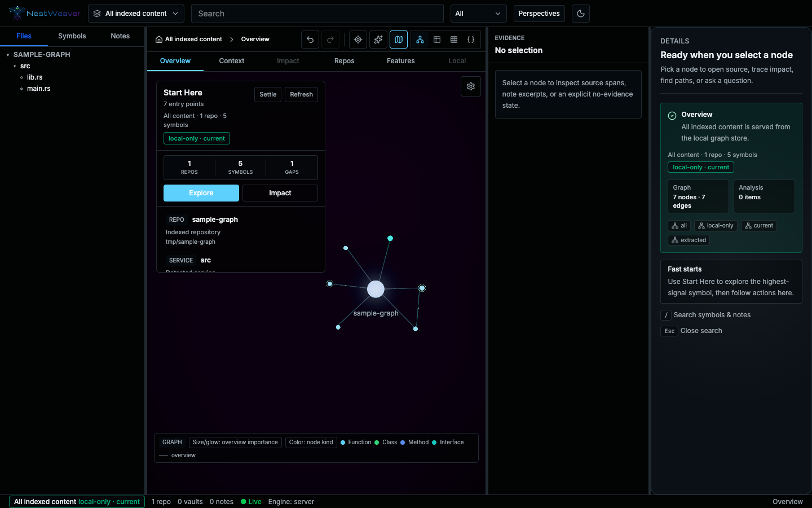Open the All indexed content scope dropdown
The width and height of the screenshot is (812, 508).
point(136,14)
